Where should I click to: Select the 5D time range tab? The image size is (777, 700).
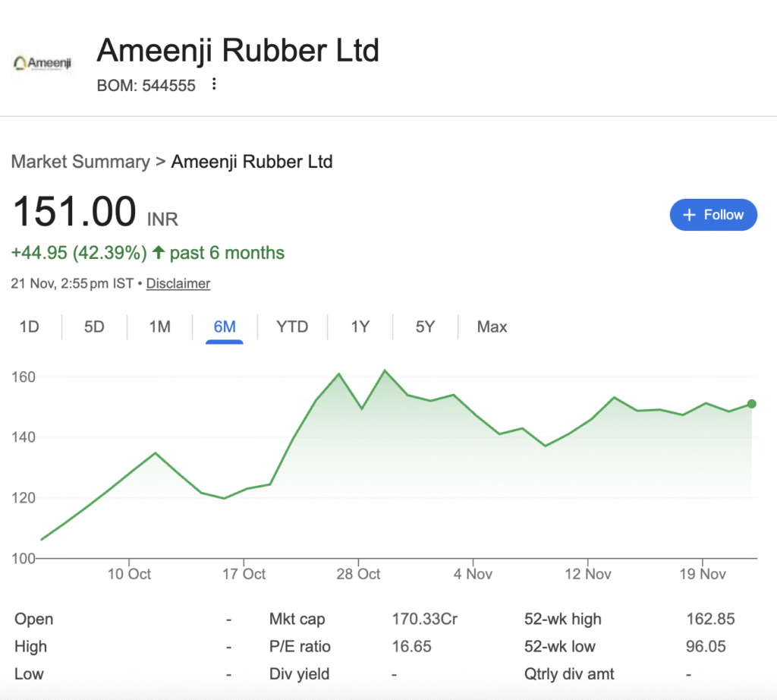tap(94, 327)
